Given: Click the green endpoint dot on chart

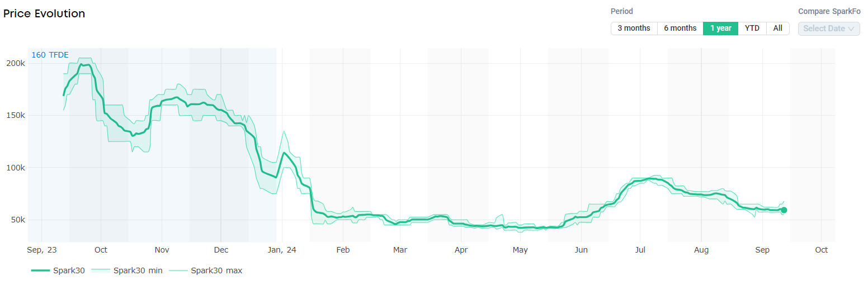Looking at the screenshot, I should coord(784,210).
